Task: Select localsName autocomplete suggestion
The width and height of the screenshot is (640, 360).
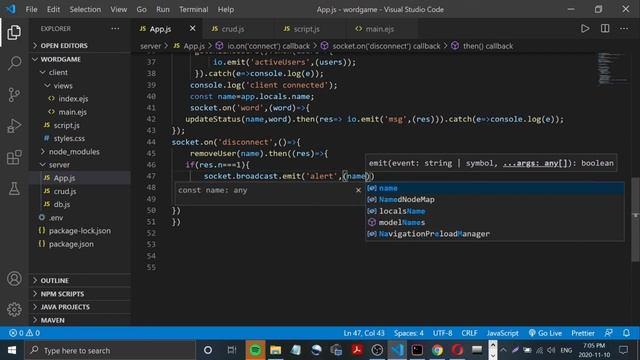Action: click(x=494, y=211)
